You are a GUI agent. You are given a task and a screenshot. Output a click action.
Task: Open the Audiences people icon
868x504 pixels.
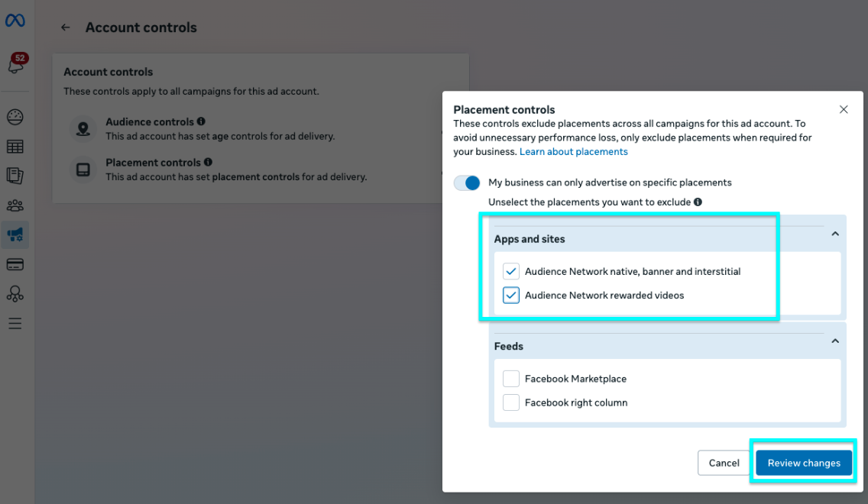click(x=15, y=206)
